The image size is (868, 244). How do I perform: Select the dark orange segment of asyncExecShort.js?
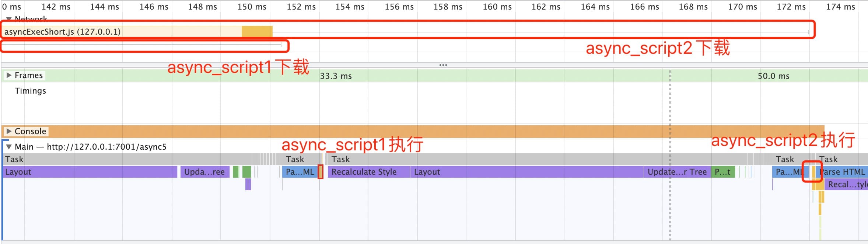pyautogui.click(x=257, y=32)
